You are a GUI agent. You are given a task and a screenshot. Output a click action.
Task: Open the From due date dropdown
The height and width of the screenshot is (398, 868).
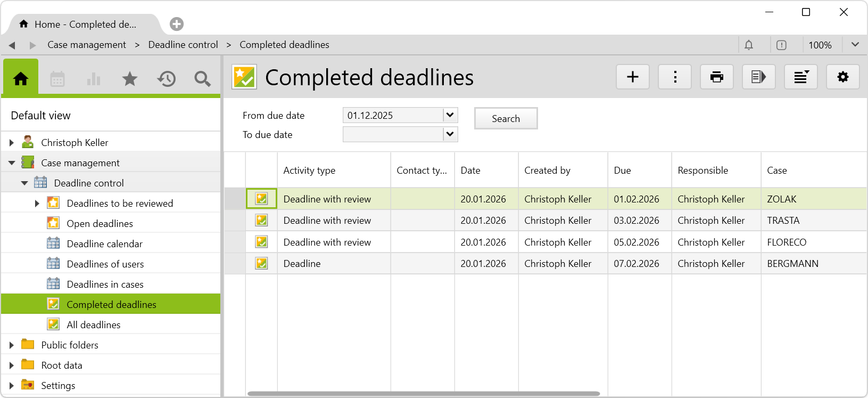(x=450, y=115)
